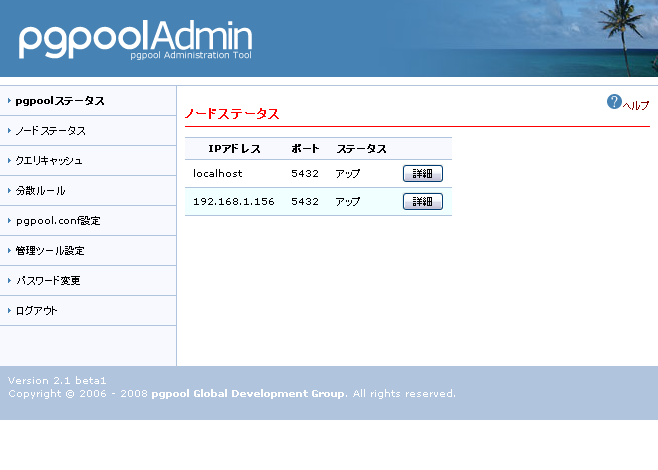
Task: Open ノードステータス from the sidebar menu
Action: 50,131
